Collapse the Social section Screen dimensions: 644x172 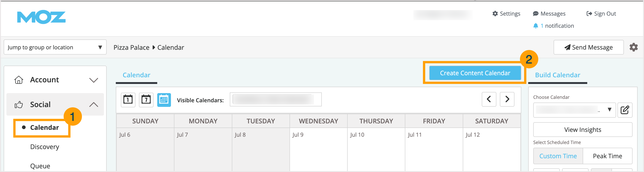[94, 104]
